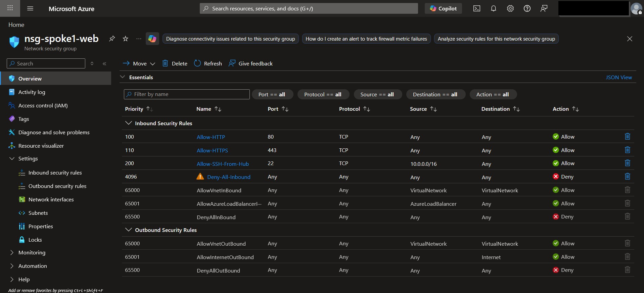Viewport: 644px width, 293px height.
Task: Click the Copilot button
Action: pyautogui.click(x=443, y=8)
